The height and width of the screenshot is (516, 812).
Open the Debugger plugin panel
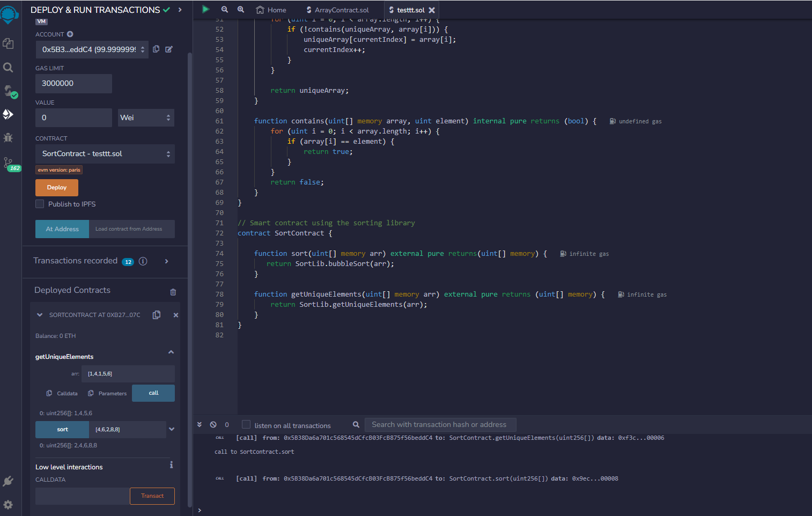point(8,137)
